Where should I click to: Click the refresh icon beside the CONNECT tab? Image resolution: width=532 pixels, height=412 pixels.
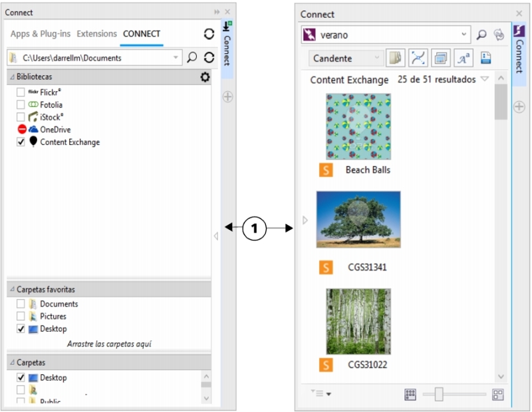[209, 34]
